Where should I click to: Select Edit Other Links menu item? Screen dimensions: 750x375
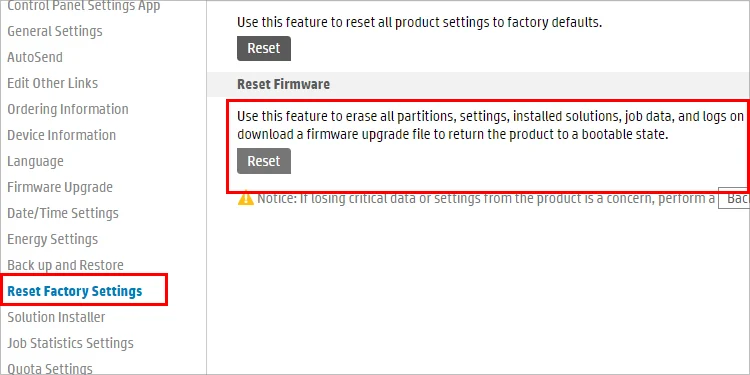(x=53, y=83)
